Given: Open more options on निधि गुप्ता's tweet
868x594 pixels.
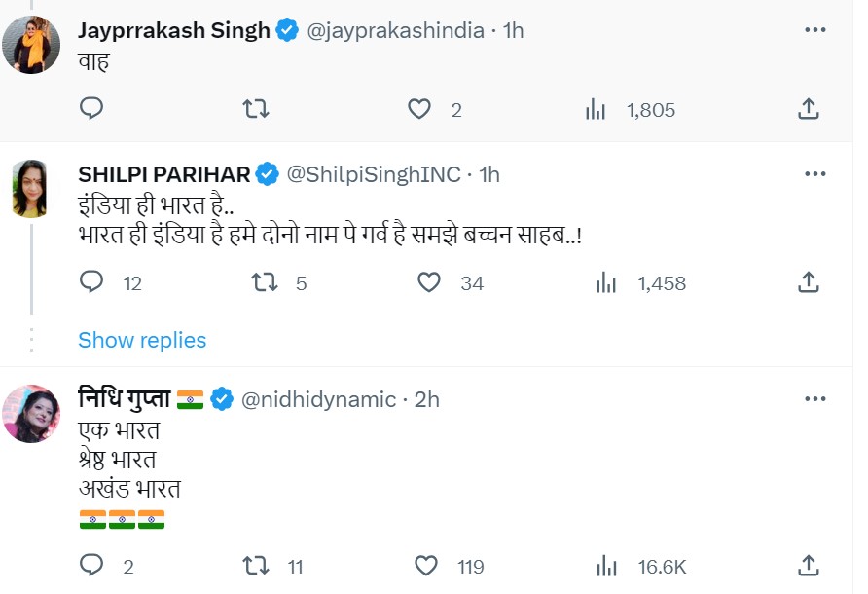Looking at the screenshot, I should click(815, 399).
